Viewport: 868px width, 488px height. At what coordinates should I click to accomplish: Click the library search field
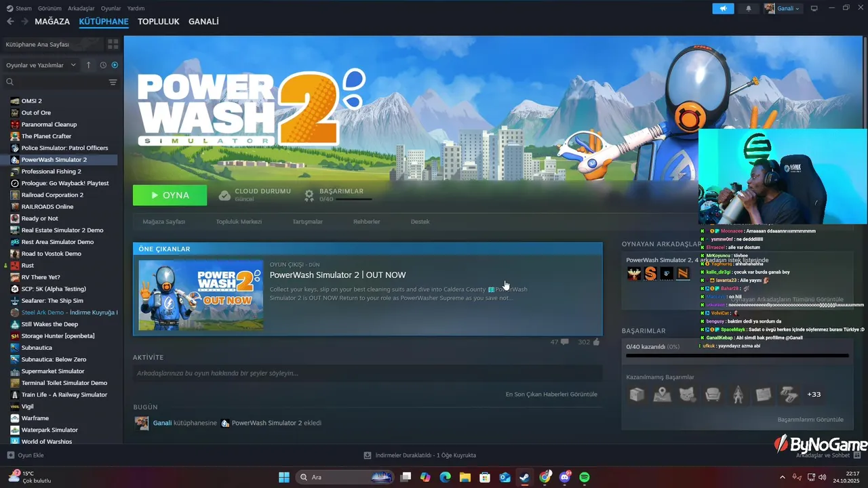coord(56,82)
